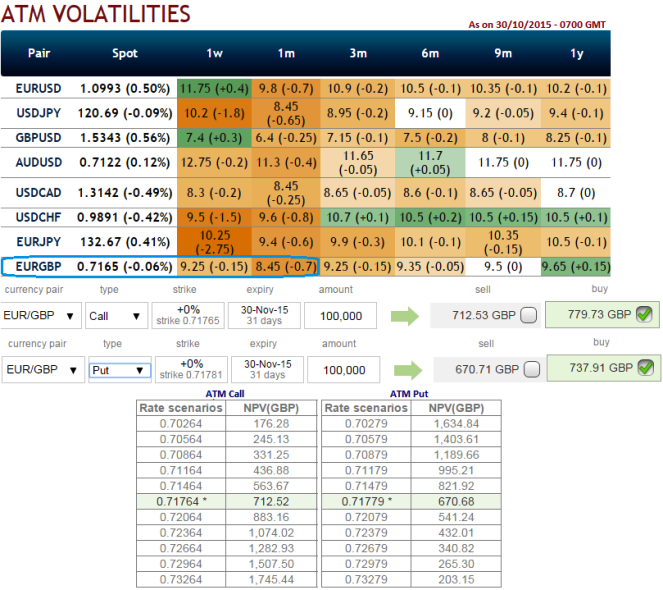Select the USDJPY pair row
663x590 pixels.
coord(306,113)
